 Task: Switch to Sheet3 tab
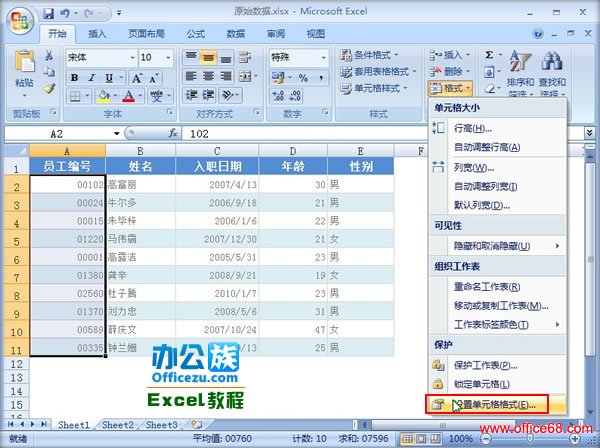[161, 425]
